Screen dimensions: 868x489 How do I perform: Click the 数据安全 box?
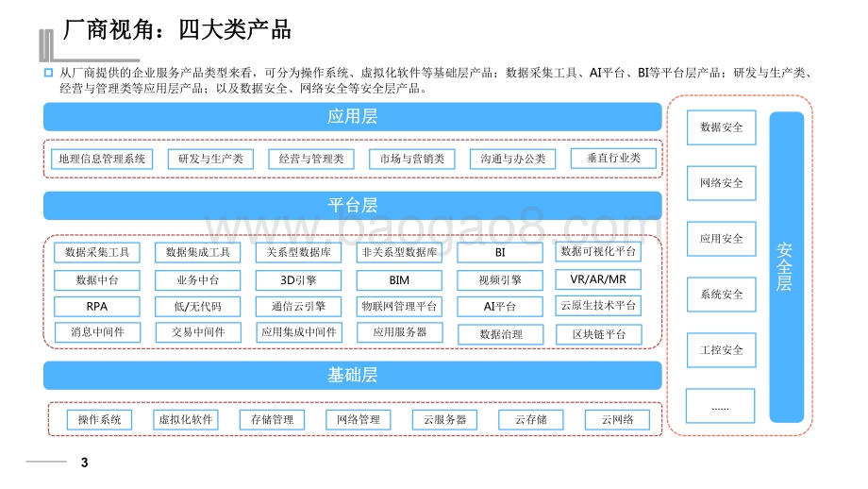(722, 127)
